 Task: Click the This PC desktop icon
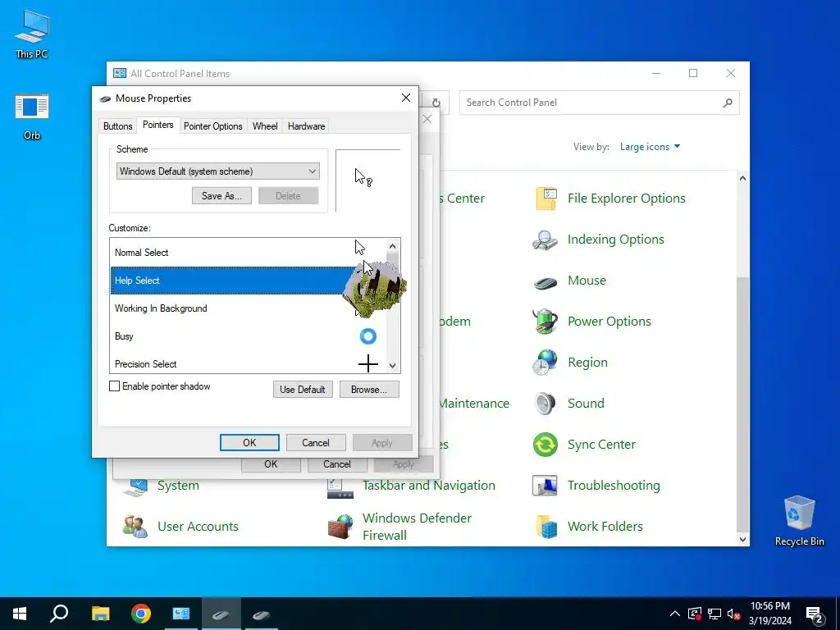click(x=32, y=34)
